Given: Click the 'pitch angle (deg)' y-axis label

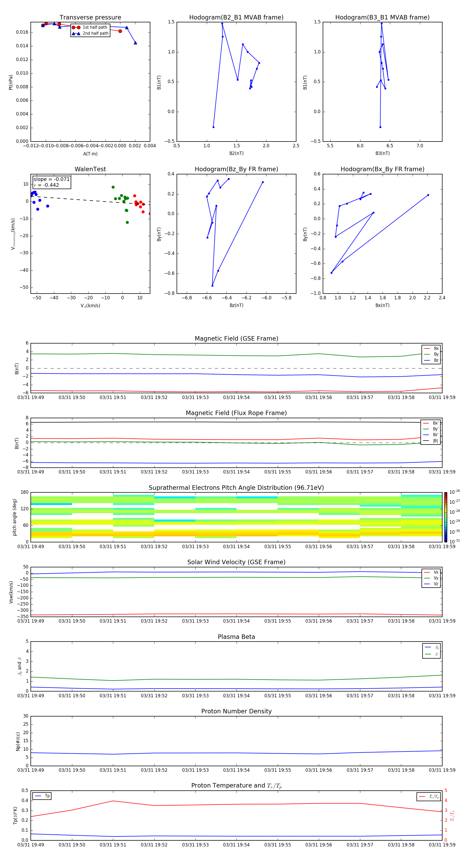Looking at the screenshot, I should click(14, 517).
